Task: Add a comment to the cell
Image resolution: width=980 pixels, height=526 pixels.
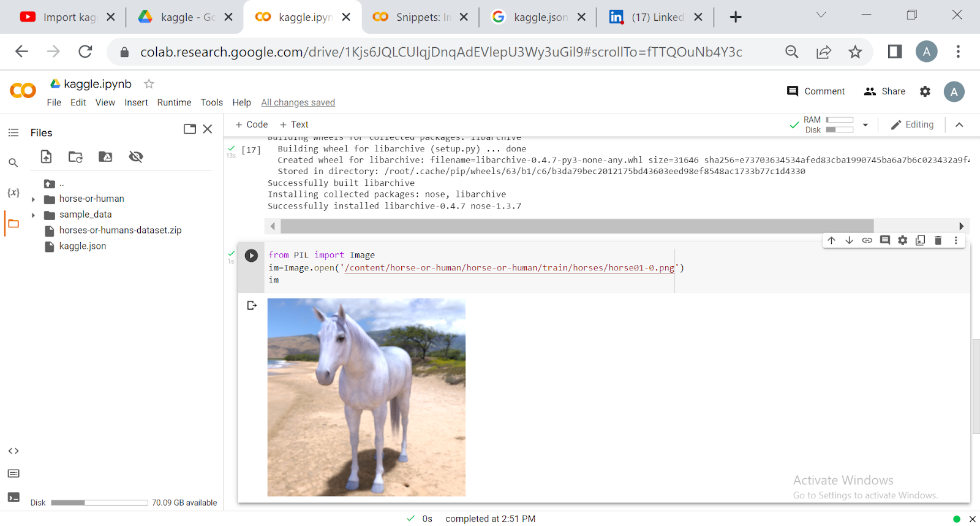Action: 884,240
